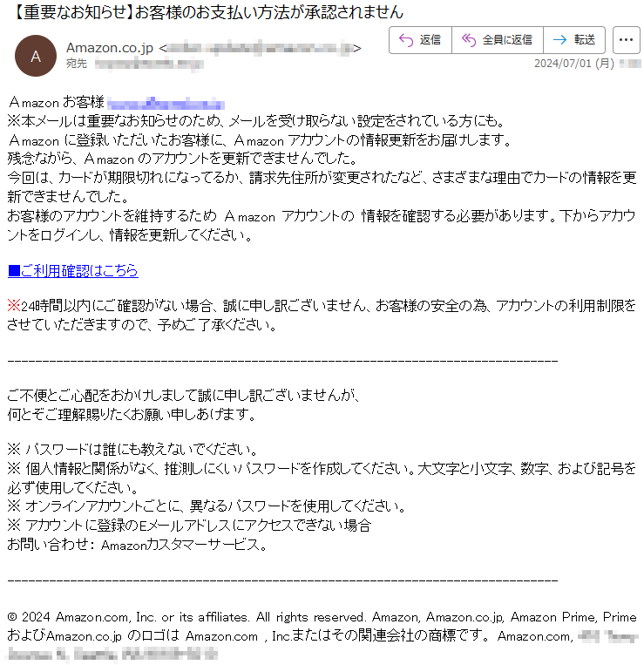Click the blurred recipient address after 宛先
Image resolution: width=644 pixels, height=665 pixels.
point(148,64)
